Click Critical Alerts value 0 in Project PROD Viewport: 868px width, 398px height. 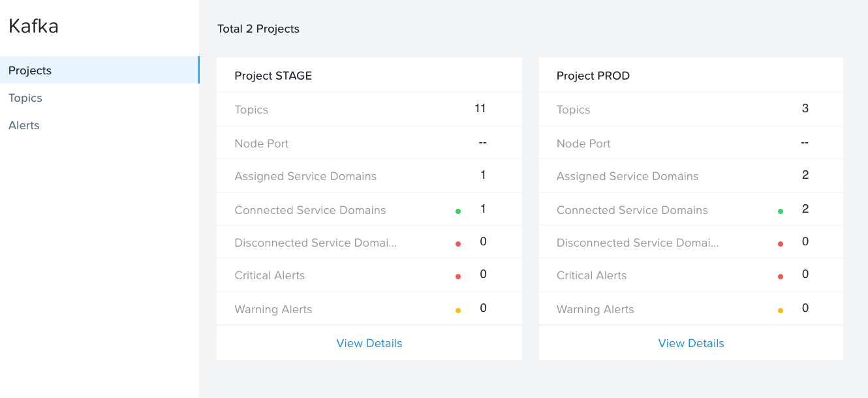[805, 274]
